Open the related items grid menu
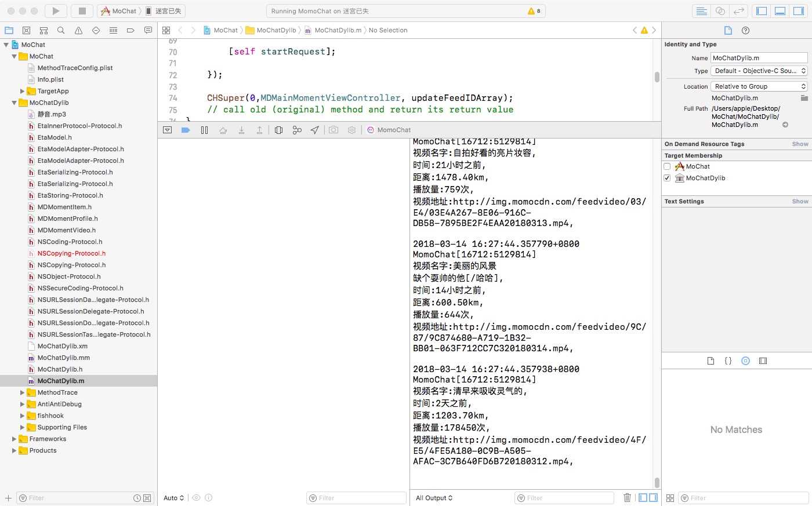 click(x=166, y=30)
